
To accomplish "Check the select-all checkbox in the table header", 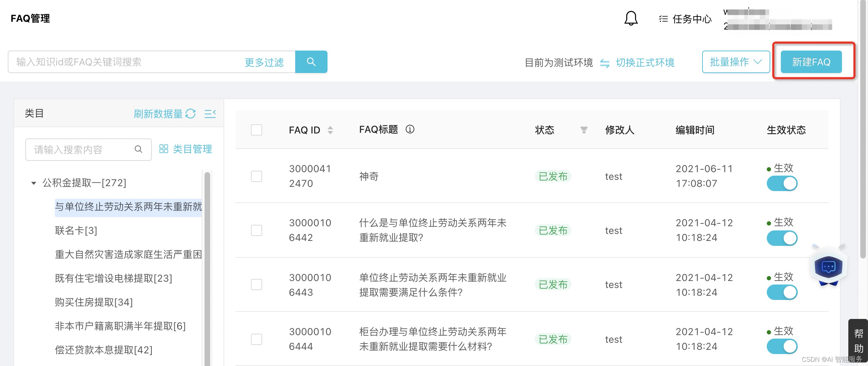I will tap(257, 130).
